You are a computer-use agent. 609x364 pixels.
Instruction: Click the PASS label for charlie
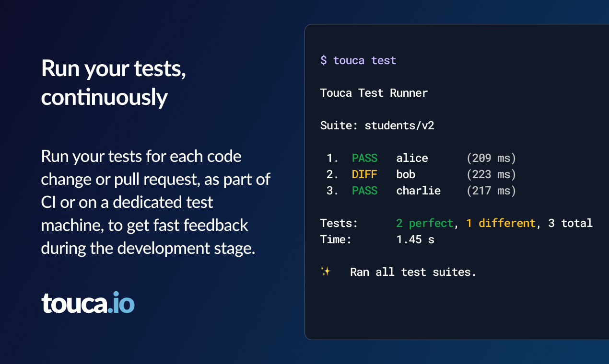pos(364,191)
